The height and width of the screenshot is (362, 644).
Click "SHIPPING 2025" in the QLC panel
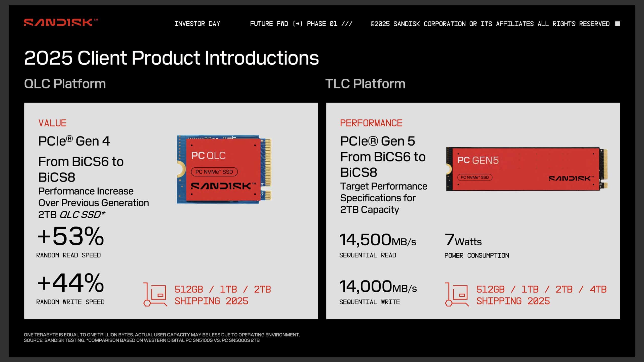click(x=211, y=301)
